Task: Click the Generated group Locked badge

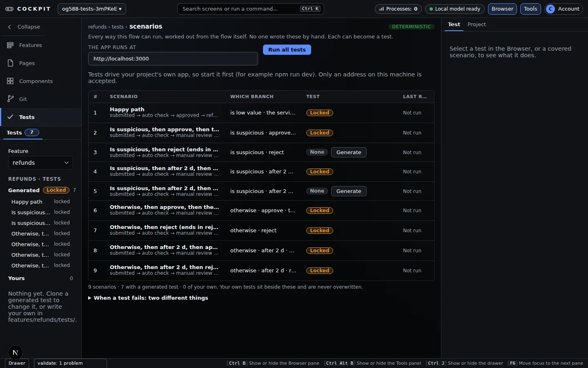Action: [56, 190]
